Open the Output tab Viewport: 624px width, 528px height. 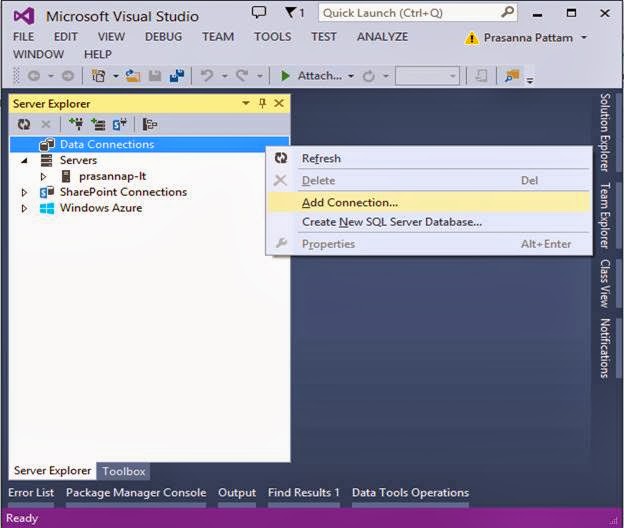click(x=237, y=493)
